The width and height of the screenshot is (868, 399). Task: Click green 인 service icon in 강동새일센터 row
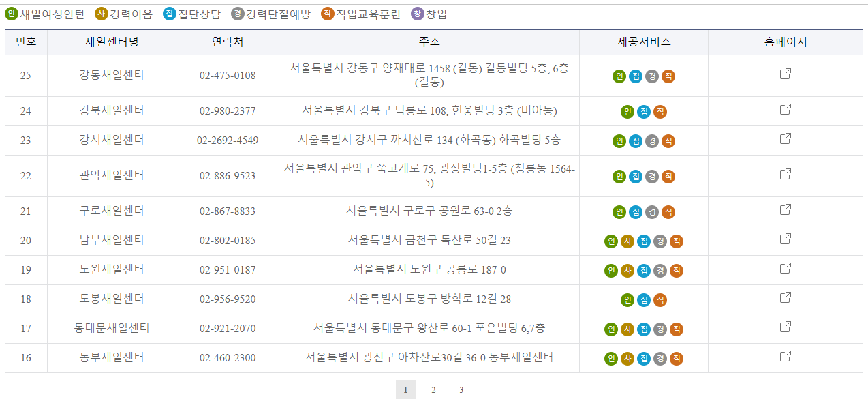click(x=619, y=76)
